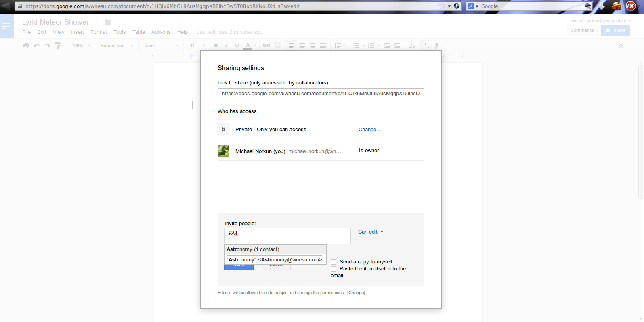
Task: Check Paste the item itself into the email
Action: pos(334,269)
